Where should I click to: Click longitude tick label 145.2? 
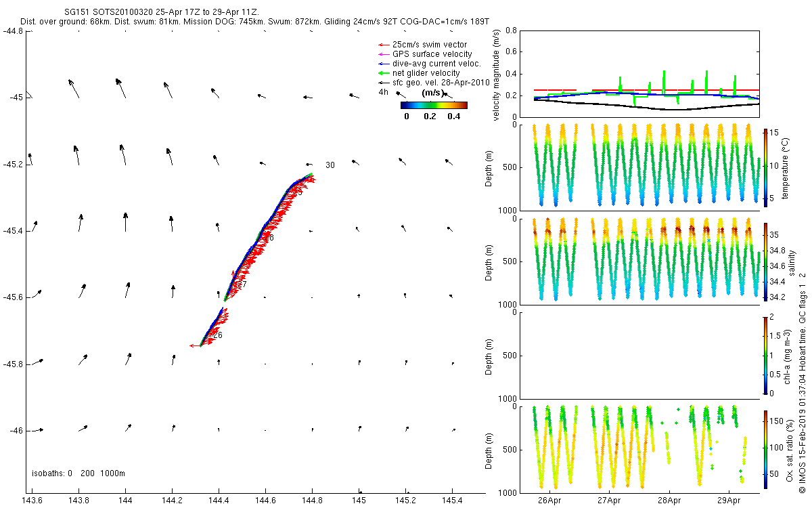tap(405, 501)
